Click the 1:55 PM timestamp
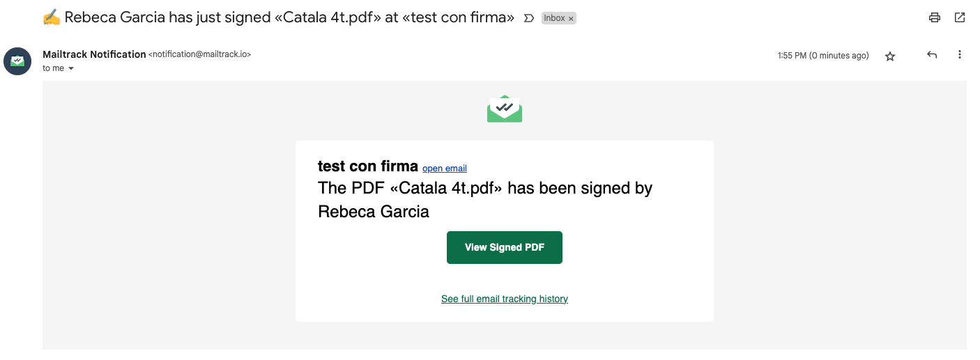Viewport: 980px width, 360px height. (823, 56)
